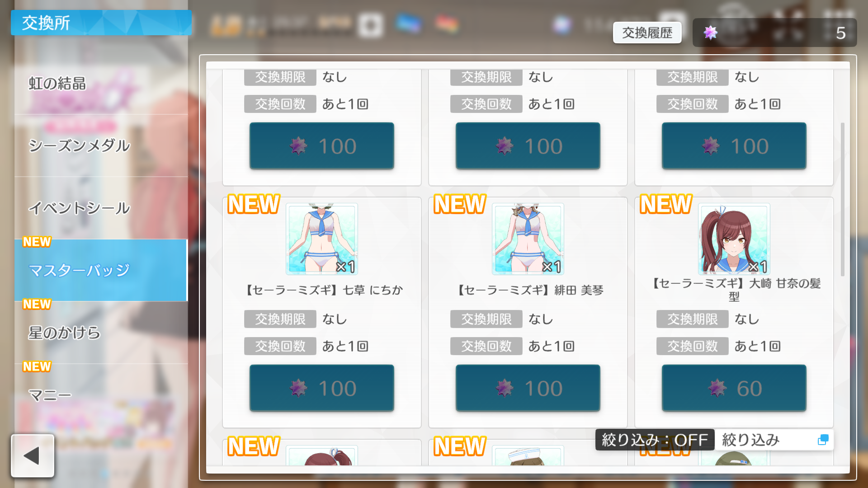Click the 七草 にちか swimsuit thumbnail
Screen dimensions: 868x488
pos(322,239)
